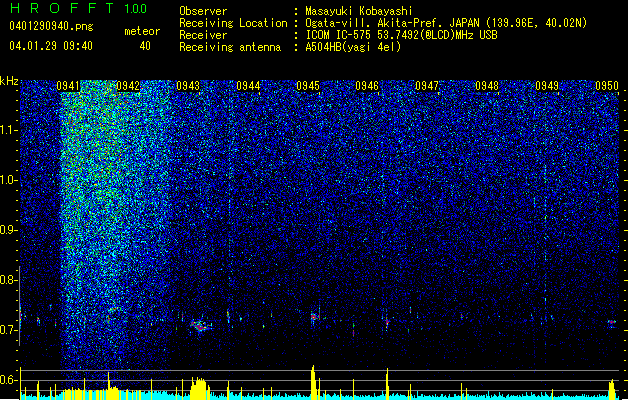
Task: Click the 0.6 kHz axis label
Action: click(8, 380)
